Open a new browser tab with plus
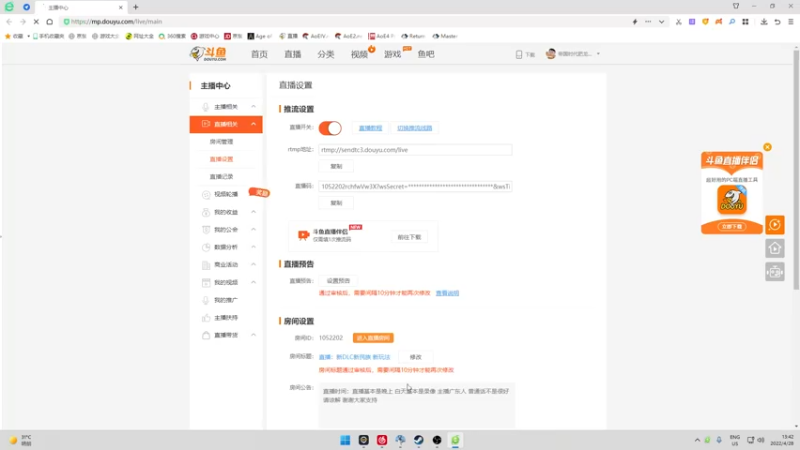800x450 pixels. click(136, 7)
